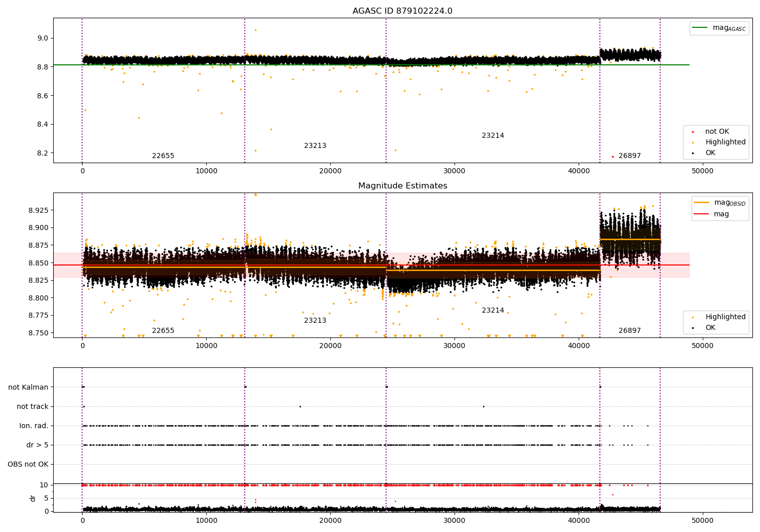Click 'Highlighted' legend entry in the top plot
The image size is (760, 532).
[x=718, y=142]
